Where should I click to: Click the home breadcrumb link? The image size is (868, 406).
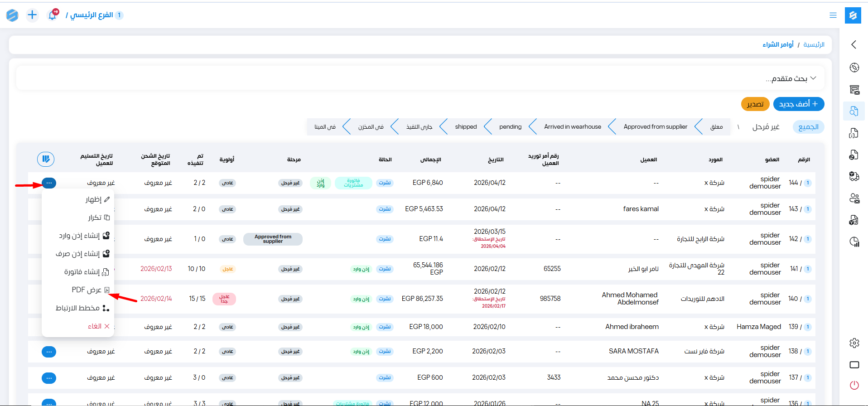814,44
